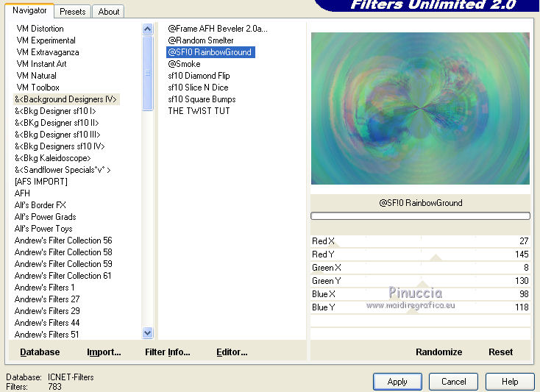Open the Editor... button
This screenshot has width=540, height=392.
click(232, 352)
